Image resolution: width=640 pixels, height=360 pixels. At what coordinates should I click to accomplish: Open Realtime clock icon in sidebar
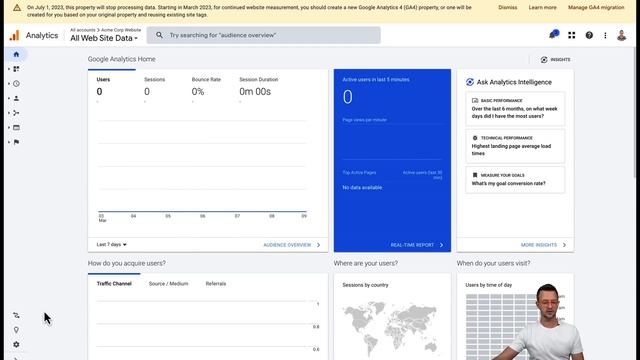pos(16,84)
